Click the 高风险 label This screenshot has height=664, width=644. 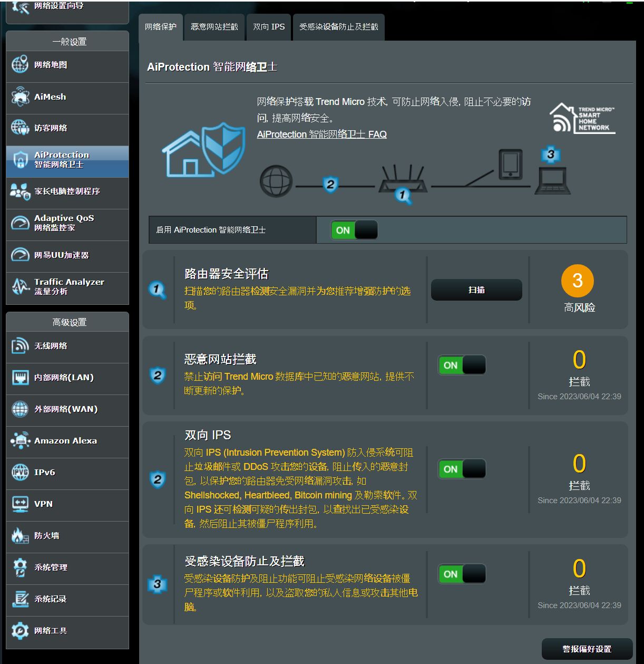[x=580, y=307]
